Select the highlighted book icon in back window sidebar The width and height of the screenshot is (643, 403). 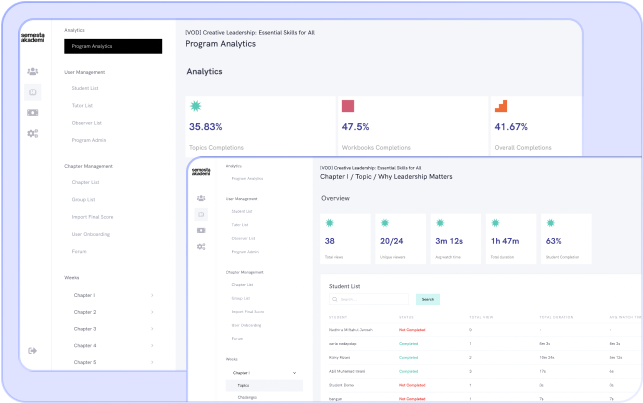[33, 92]
